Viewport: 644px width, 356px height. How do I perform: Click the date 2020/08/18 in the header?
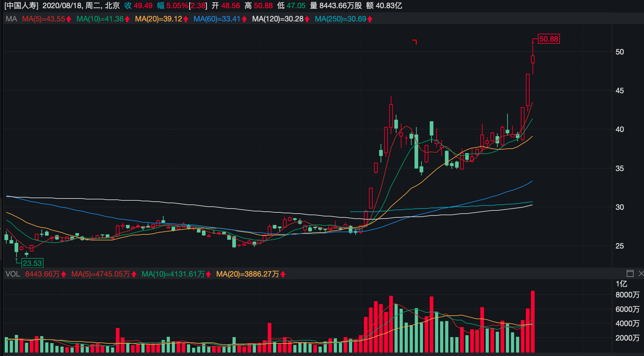(61, 5)
